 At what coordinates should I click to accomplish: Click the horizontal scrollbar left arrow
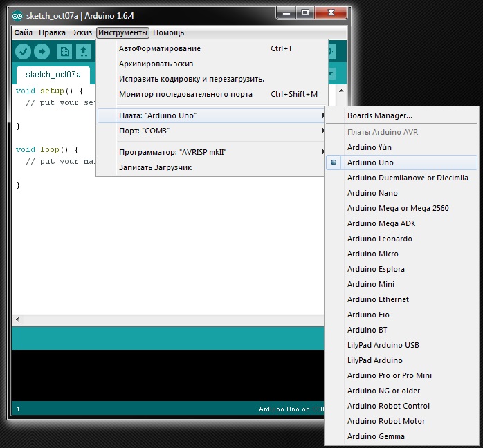click(x=17, y=319)
